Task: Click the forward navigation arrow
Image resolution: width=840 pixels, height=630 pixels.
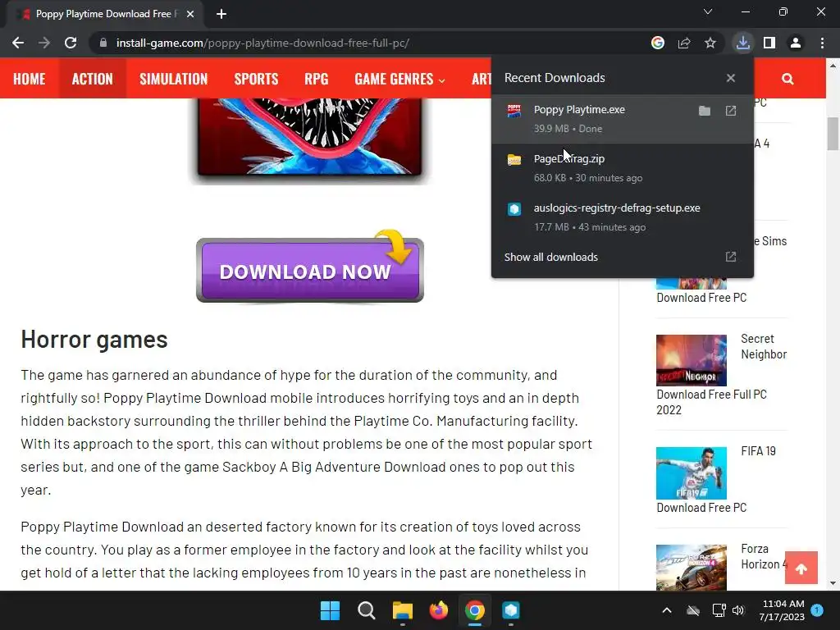Action: (44, 43)
